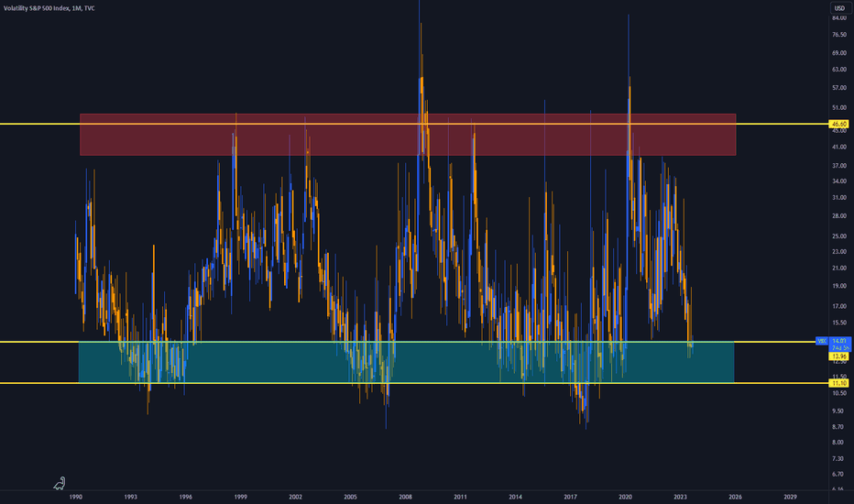This screenshot has width=854, height=504.
Task: Click the 1990 label on time axis
Action: click(76, 497)
